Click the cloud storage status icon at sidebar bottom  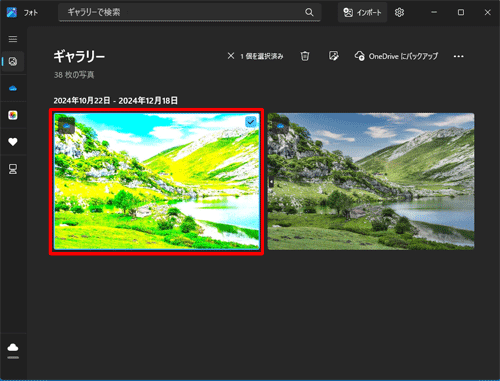(13, 348)
